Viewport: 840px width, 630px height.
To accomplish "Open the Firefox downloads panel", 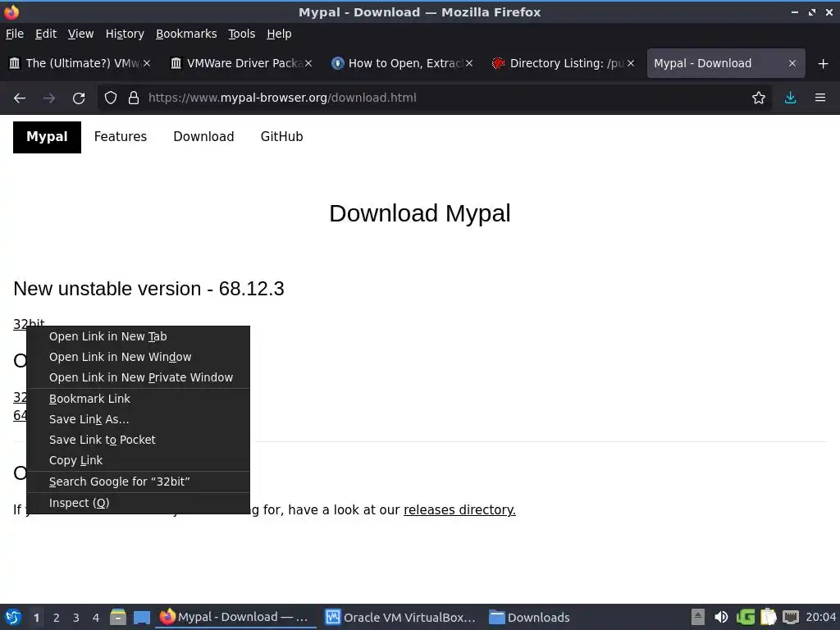I will (790, 98).
